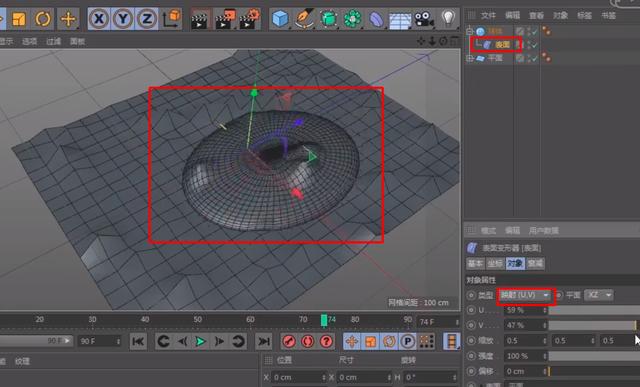Switch to the 衰减 attribute tab
The image size is (640, 387).
tap(535, 263)
